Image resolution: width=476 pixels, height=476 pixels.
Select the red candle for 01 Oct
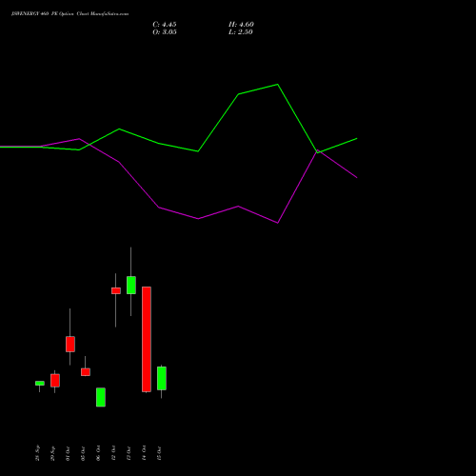pos(70,344)
